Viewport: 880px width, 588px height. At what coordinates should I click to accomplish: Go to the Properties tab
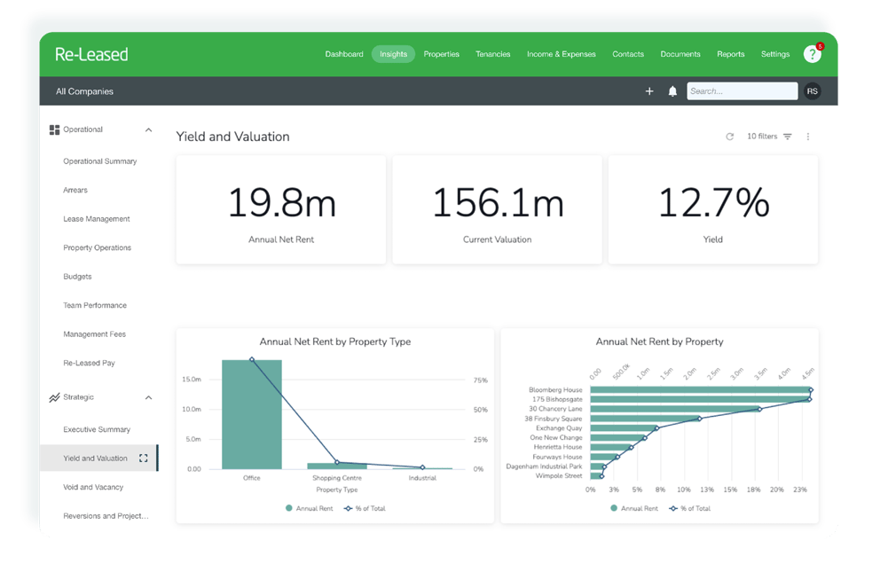click(x=441, y=54)
